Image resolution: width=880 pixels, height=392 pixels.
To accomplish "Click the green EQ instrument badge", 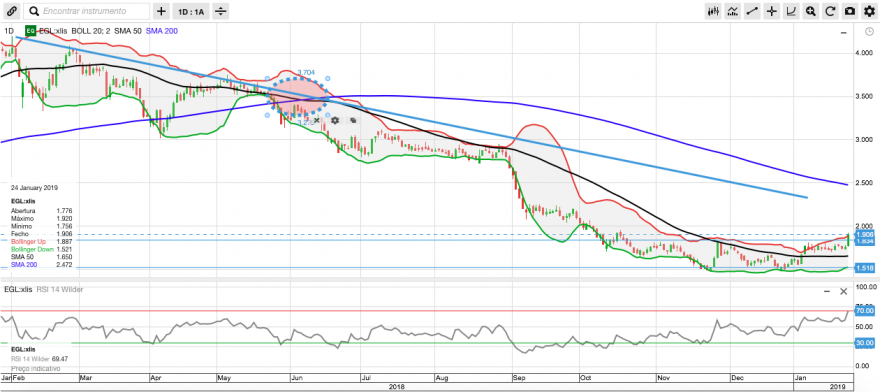I will coord(30,31).
